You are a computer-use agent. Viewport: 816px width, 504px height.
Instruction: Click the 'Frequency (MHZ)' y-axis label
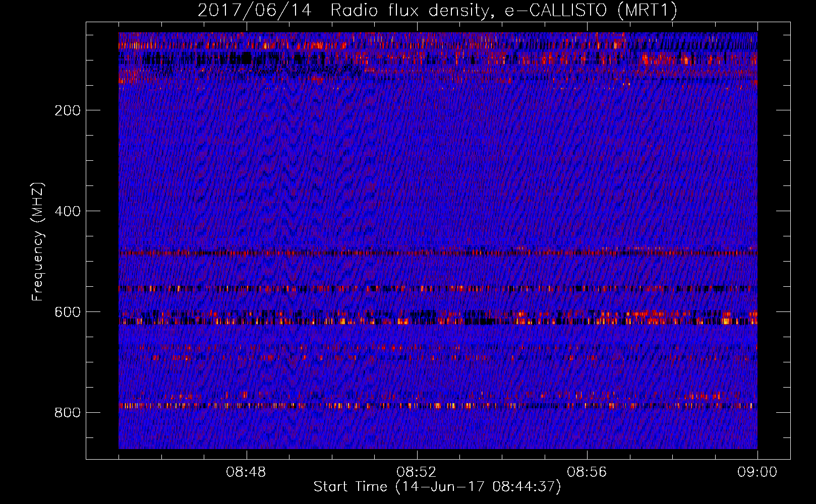(x=38, y=241)
